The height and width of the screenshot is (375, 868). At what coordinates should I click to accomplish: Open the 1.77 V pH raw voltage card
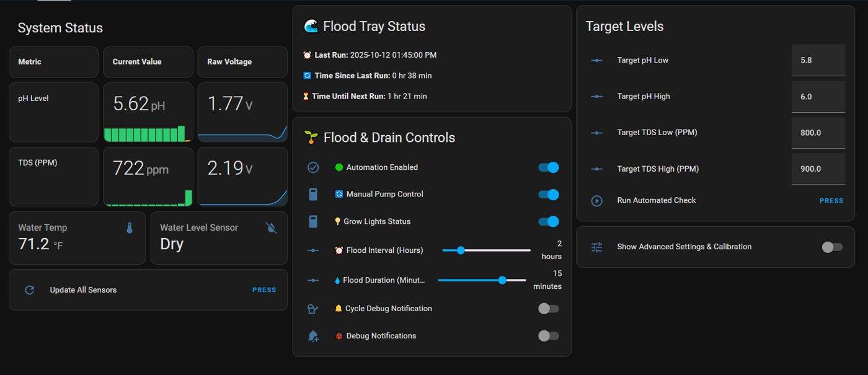[242, 112]
